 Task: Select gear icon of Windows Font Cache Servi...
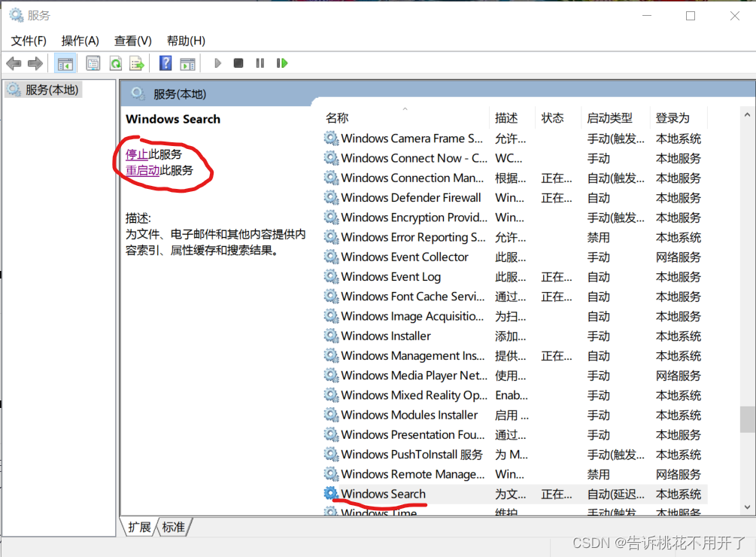click(x=331, y=297)
